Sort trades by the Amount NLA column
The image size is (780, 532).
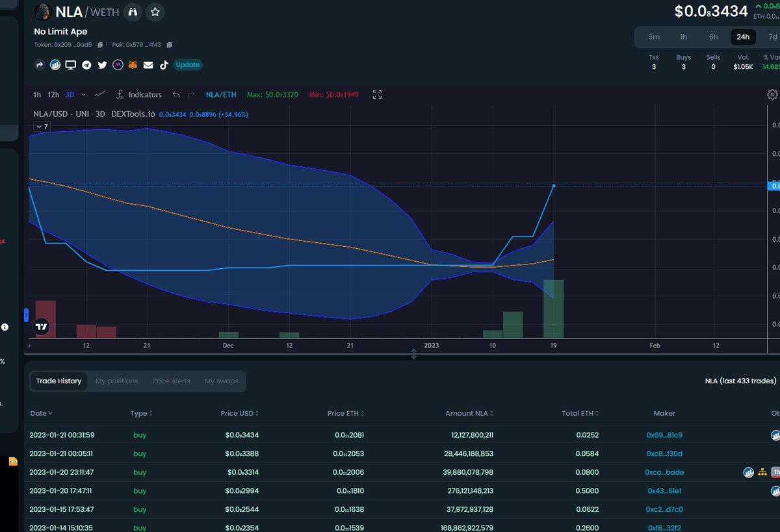[469, 413]
